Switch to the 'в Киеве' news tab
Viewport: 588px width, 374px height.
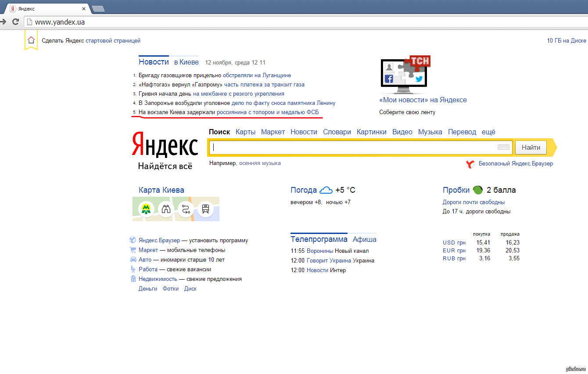pyautogui.click(x=186, y=62)
